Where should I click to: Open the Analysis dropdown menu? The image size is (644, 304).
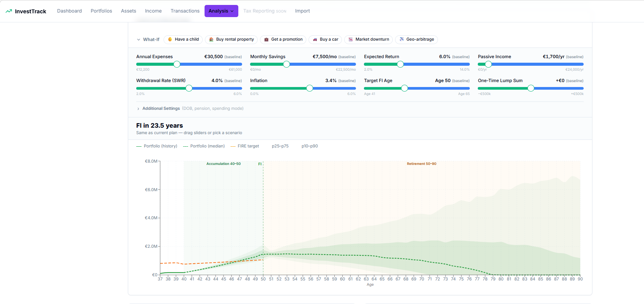(x=221, y=11)
